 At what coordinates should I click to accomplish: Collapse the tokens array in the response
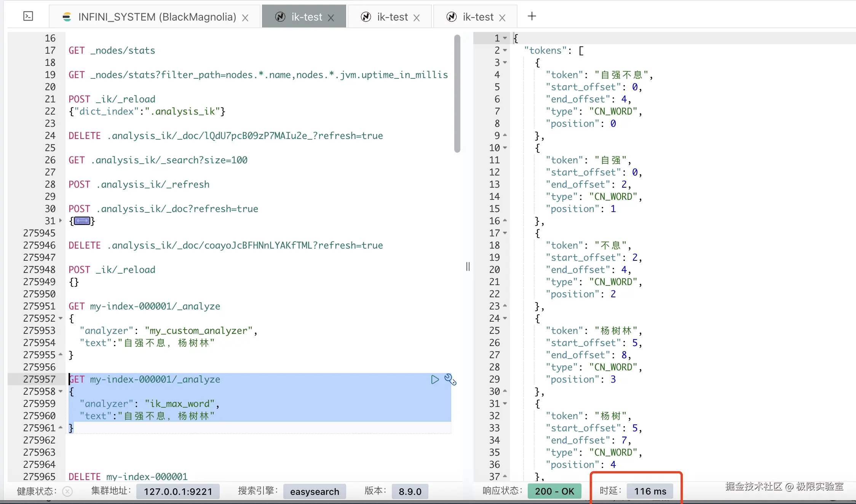coord(505,50)
